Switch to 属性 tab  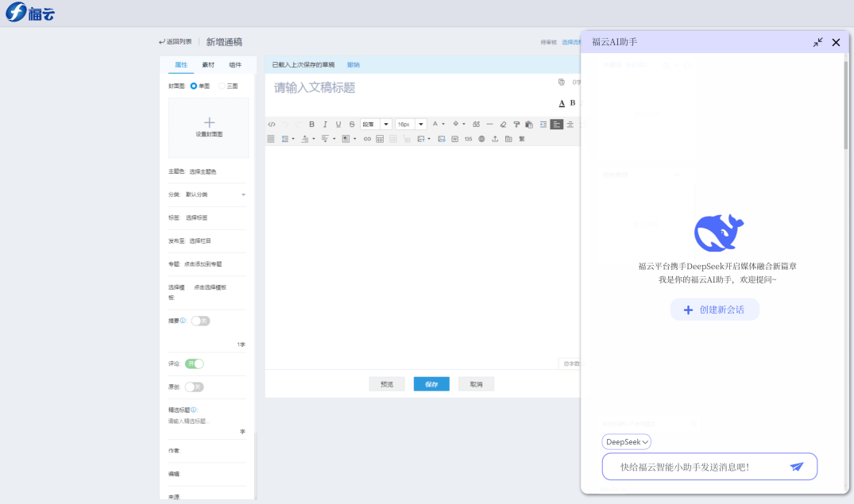tap(181, 65)
